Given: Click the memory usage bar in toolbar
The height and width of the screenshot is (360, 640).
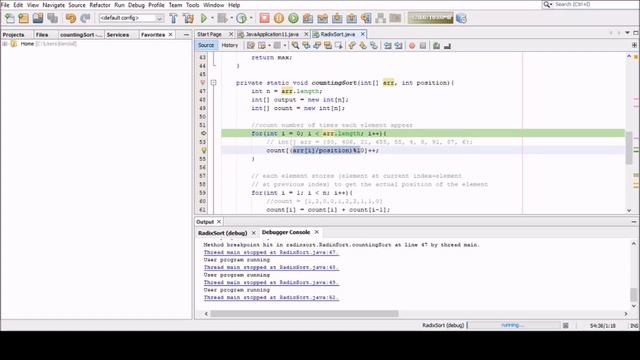Looking at the screenshot, I should click(x=430, y=18).
